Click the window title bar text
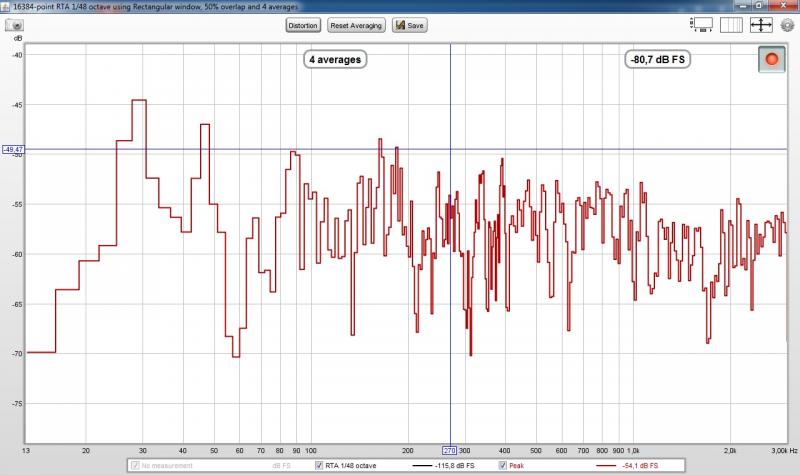 coord(156,7)
